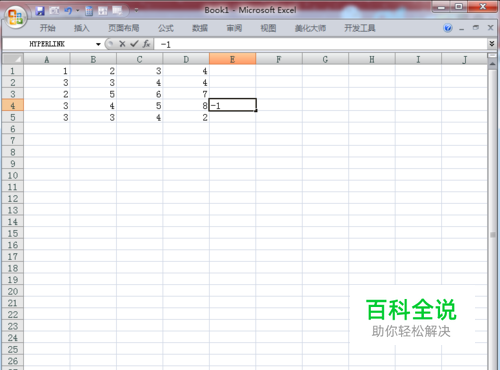Open the 开发工具 tab

click(360, 28)
